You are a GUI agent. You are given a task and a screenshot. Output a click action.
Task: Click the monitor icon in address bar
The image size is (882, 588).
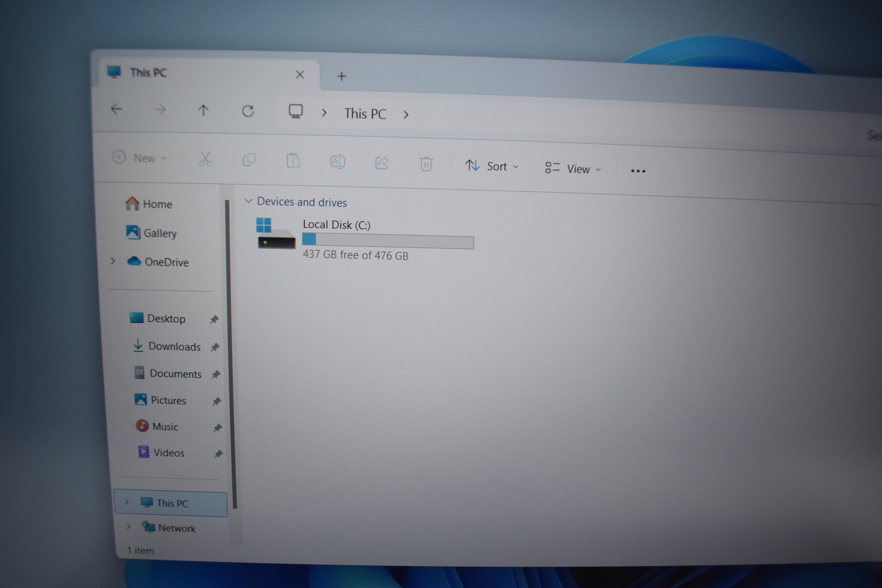point(296,111)
